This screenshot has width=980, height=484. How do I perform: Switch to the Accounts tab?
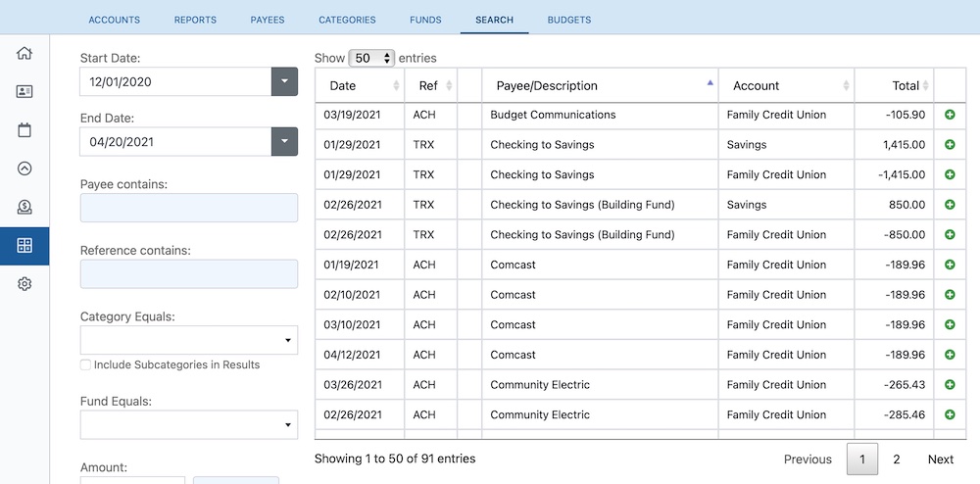coord(115,20)
